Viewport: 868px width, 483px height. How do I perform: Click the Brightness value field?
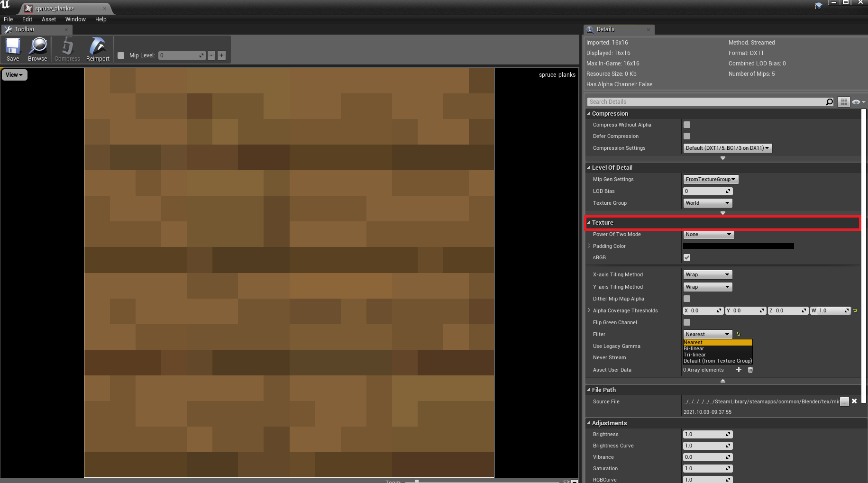[708, 434]
